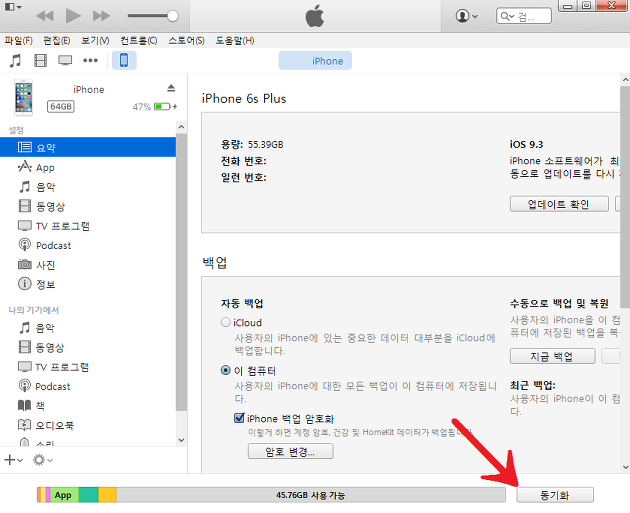Open the gear actions dropdown
The image size is (630, 513).
[x=43, y=460]
